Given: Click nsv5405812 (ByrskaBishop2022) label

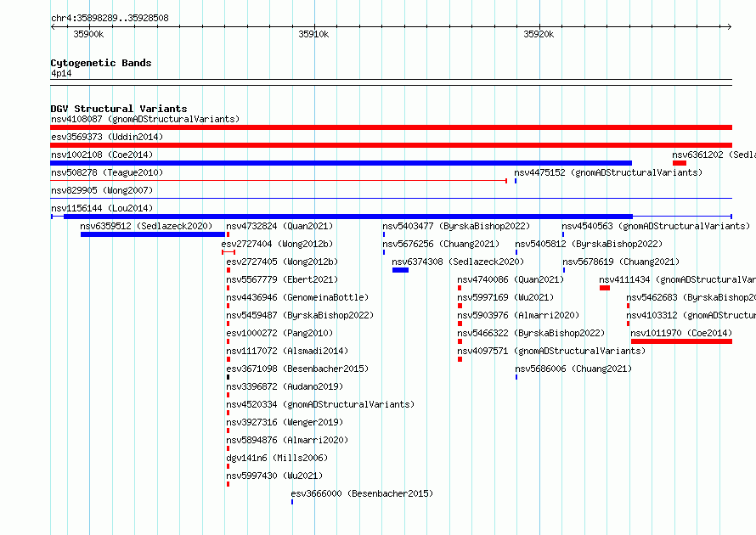Looking at the screenshot, I should pyautogui.click(x=589, y=244).
